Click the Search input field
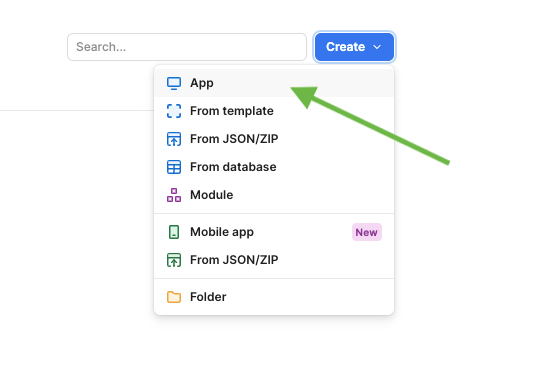This screenshot has width=534, height=369. point(187,47)
